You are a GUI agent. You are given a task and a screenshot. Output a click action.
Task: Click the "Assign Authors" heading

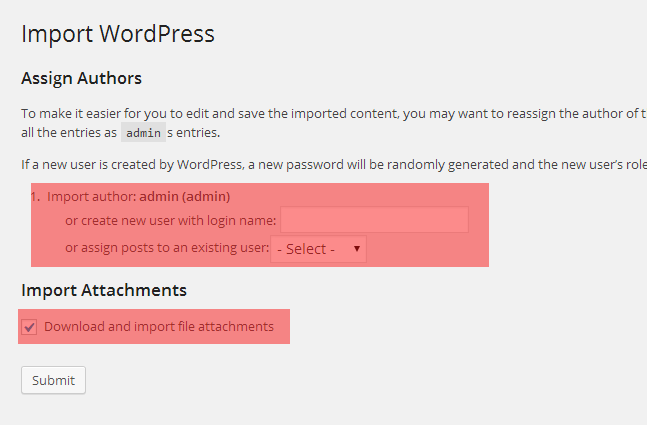point(82,78)
